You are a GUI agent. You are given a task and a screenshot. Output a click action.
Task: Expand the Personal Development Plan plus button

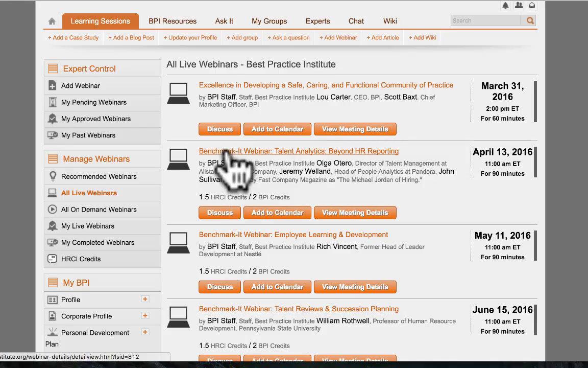click(145, 332)
